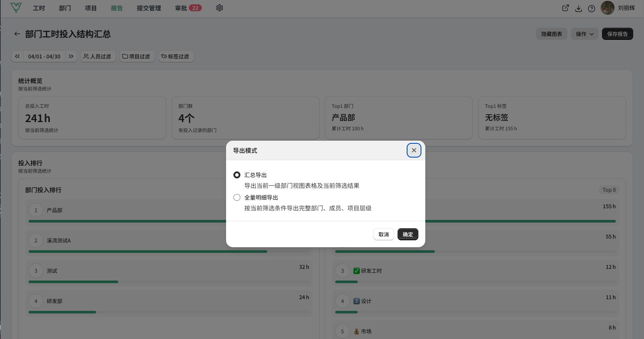Go back using the left arrow icon
This screenshot has height=339, width=644.
[x=17, y=34]
